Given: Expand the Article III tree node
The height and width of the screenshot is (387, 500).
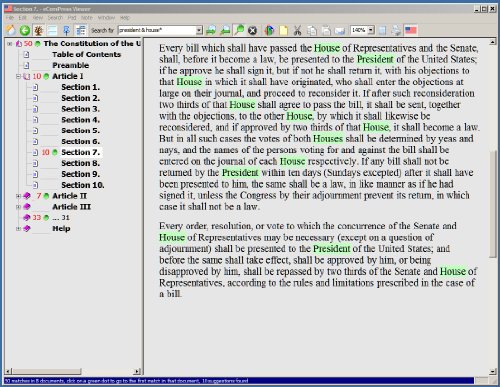Looking at the screenshot, I should coord(19,207).
